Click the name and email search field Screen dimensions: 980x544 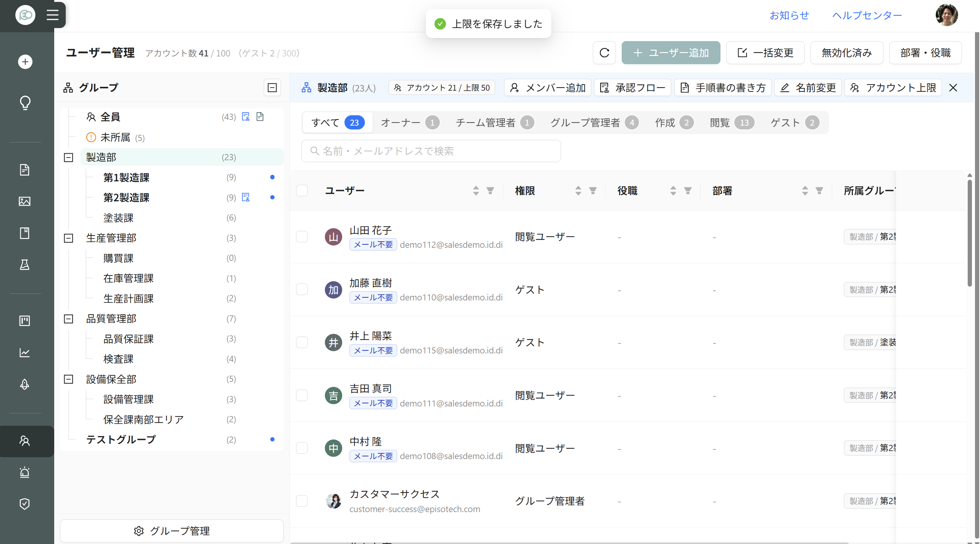click(x=431, y=151)
